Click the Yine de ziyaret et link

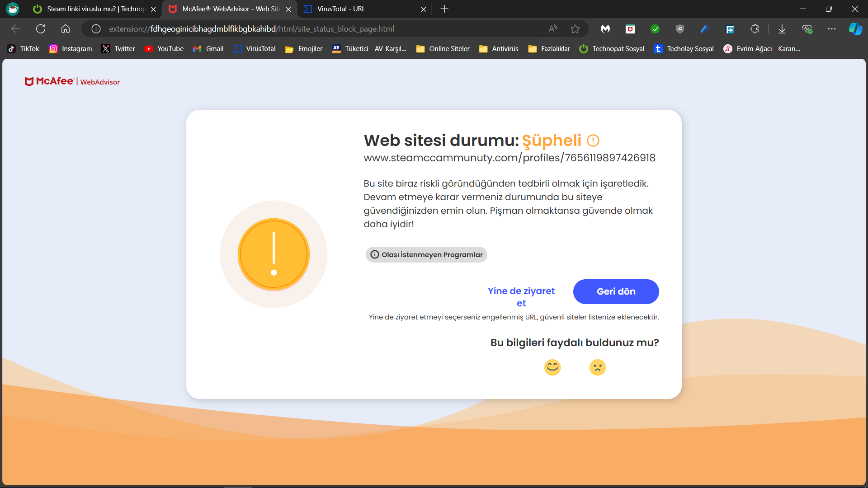[521, 297]
